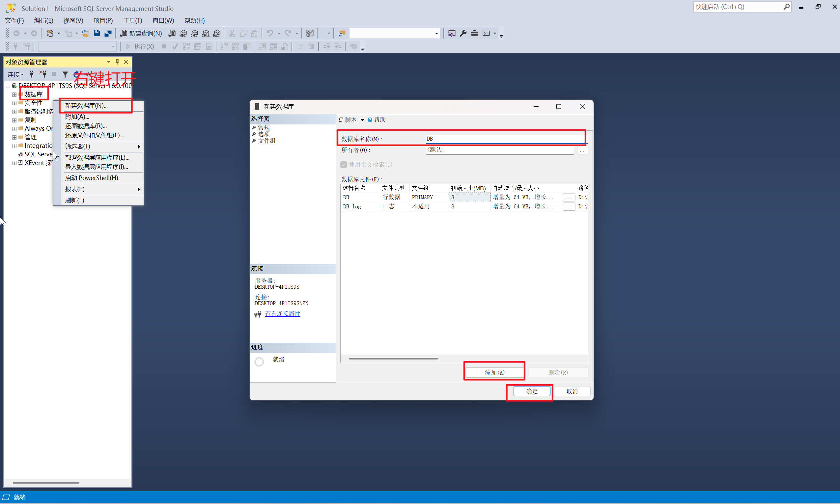Open the 查看连接属性 link
The height and width of the screenshot is (504, 840).
[x=282, y=314]
